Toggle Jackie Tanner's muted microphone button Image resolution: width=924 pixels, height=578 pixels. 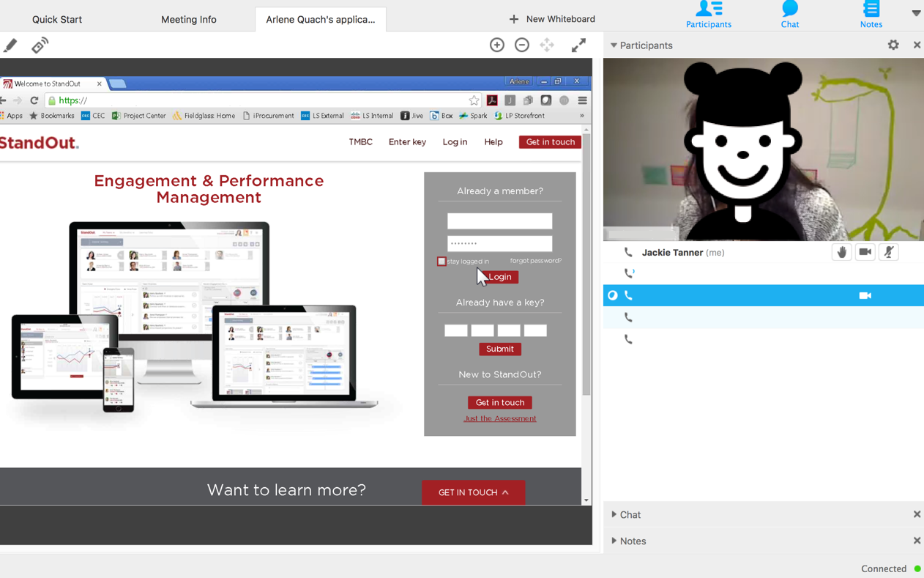coord(889,252)
